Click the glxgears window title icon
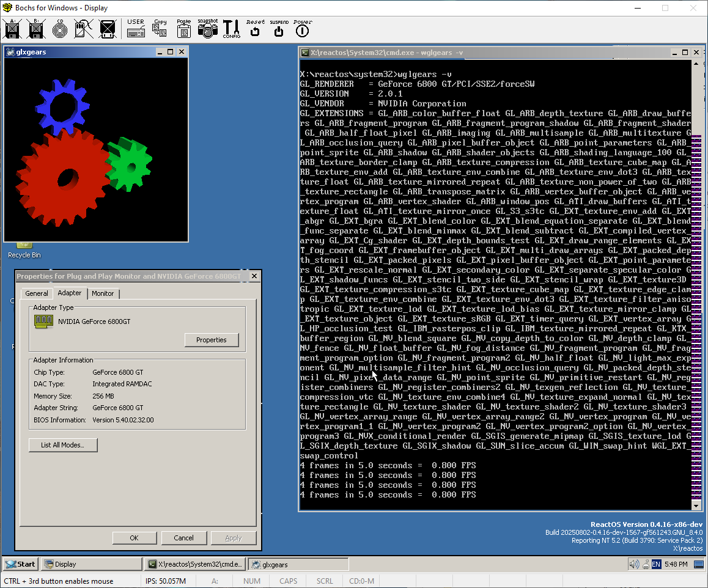This screenshot has height=588, width=708. (10, 52)
